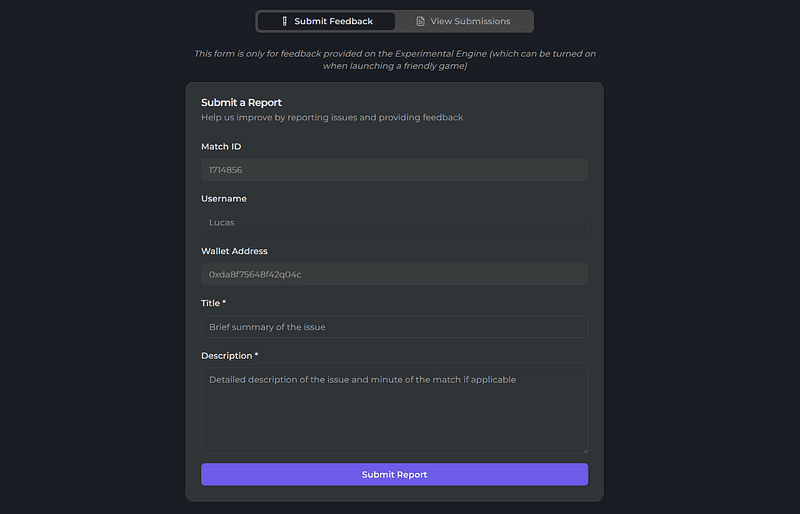Switch to the Submit Feedback tab
This screenshot has height=514, width=800.
coord(326,21)
